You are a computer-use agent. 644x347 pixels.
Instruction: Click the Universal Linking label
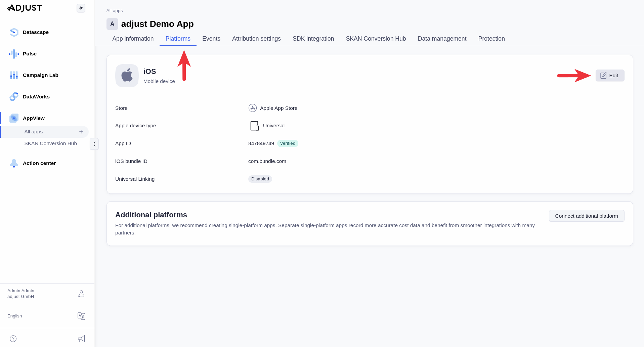[135, 179]
